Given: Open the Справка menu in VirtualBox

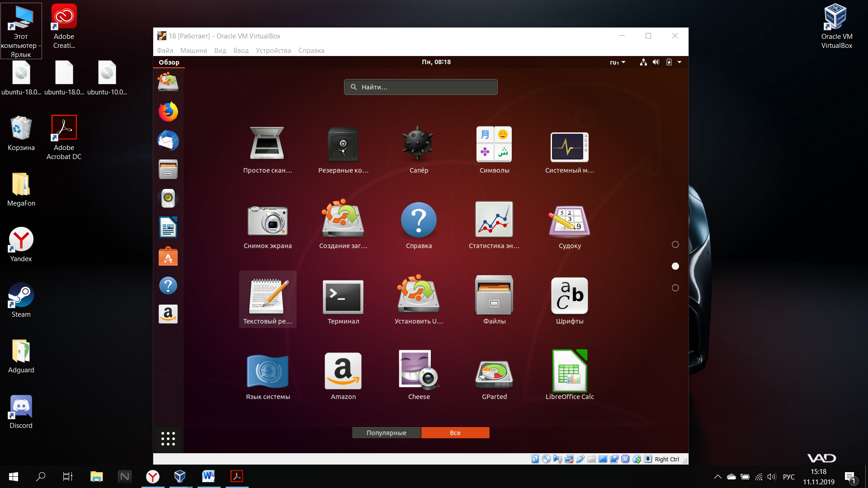Looking at the screenshot, I should (311, 51).
